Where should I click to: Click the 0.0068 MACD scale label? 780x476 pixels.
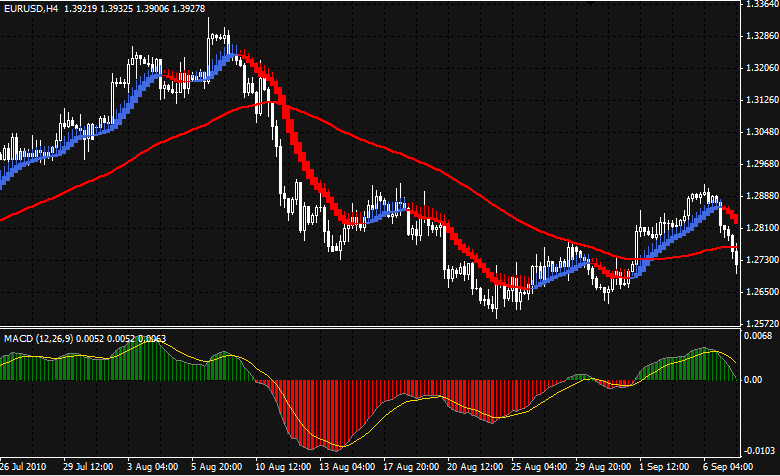(x=758, y=336)
